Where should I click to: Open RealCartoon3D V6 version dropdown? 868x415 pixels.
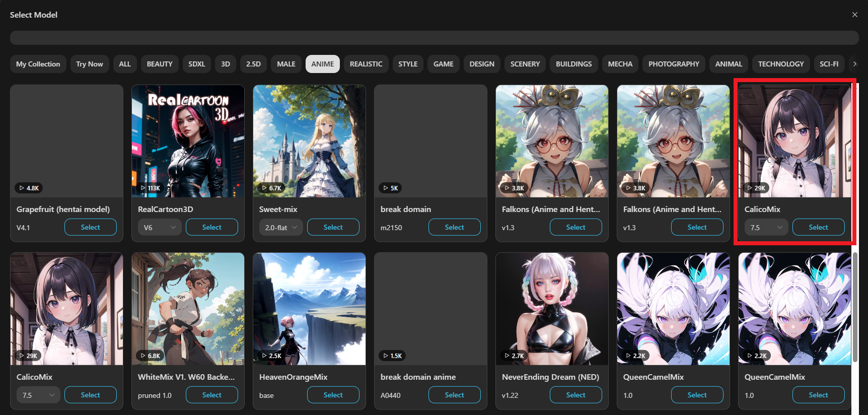pos(159,228)
